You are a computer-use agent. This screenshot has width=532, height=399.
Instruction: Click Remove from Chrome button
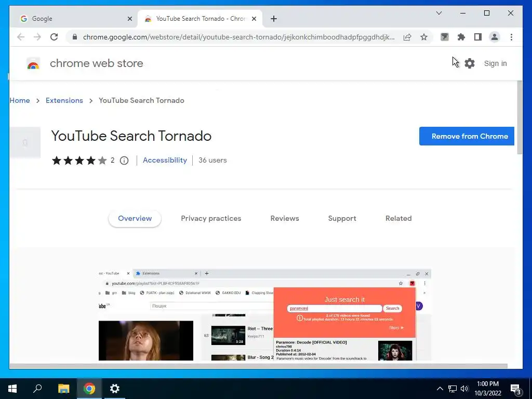point(467,137)
